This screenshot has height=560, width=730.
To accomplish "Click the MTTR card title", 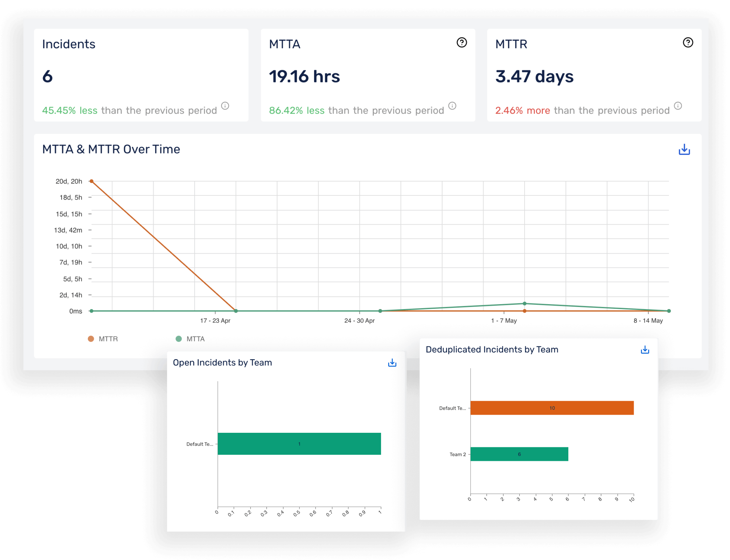I will pyautogui.click(x=511, y=44).
